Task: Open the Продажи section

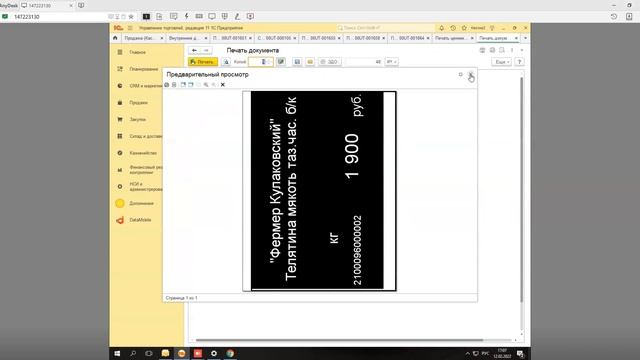Action: [x=138, y=102]
